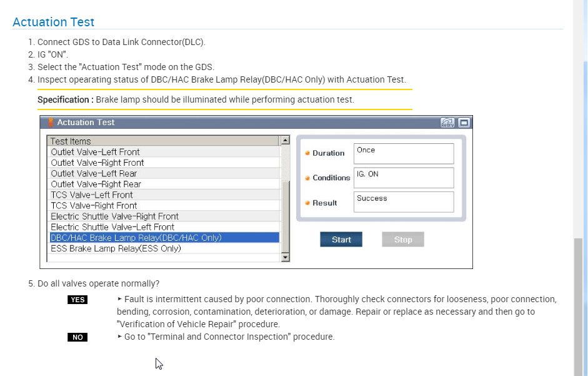588x376 pixels.
Task: Select TCS Valve-Left Front test item
Action: pyautogui.click(x=164, y=195)
